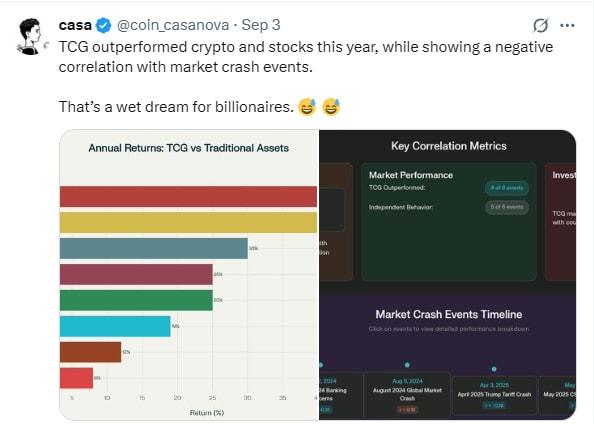
Task: Click the April 2025 Trump Tariff Crash event
Action: [x=494, y=395]
